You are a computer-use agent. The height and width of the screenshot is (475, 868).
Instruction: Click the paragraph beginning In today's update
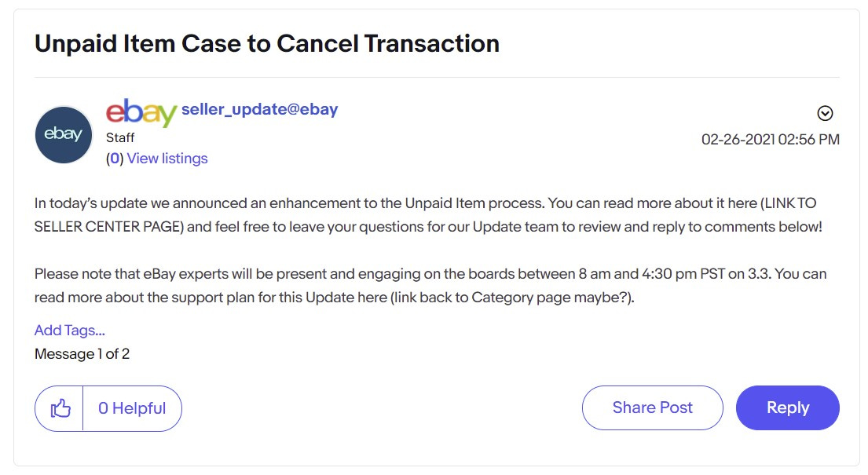pyautogui.click(x=428, y=215)
